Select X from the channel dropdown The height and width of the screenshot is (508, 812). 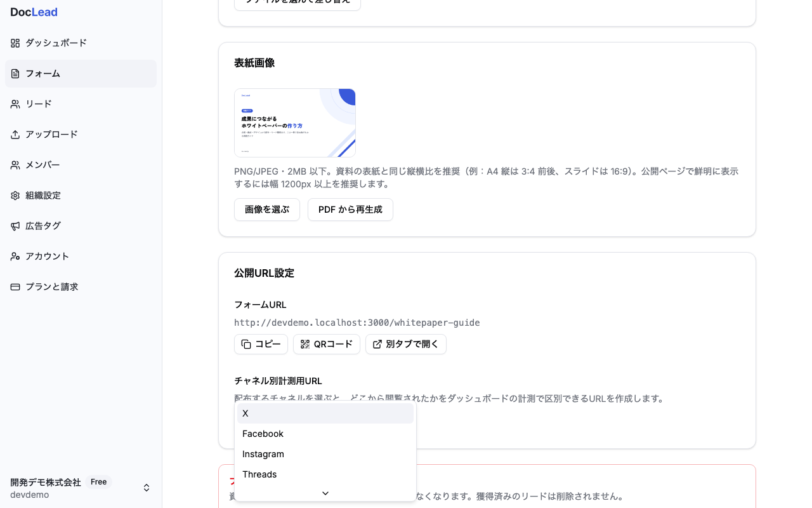click(x=325, y=413)
